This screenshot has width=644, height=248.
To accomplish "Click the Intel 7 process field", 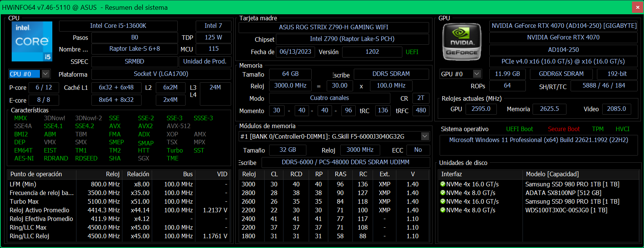I will 213,26.
